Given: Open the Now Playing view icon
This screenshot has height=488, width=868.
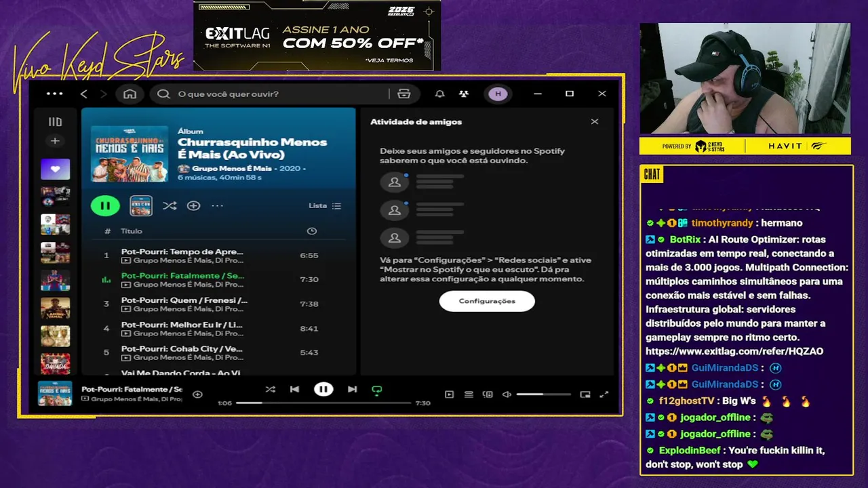Looking at the screenshot, I should coord(449,394).
